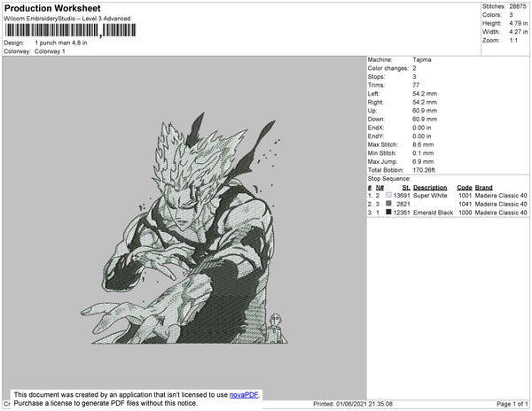This screenshot has width=532, height=411.
Task: Click the 'Stop Sequence:' label
Action: (389, 179)
